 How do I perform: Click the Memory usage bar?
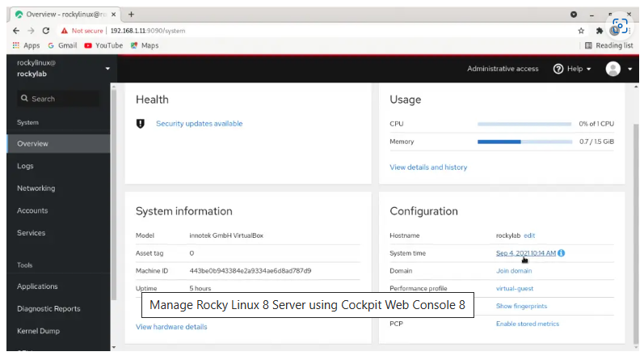point(524,142)
